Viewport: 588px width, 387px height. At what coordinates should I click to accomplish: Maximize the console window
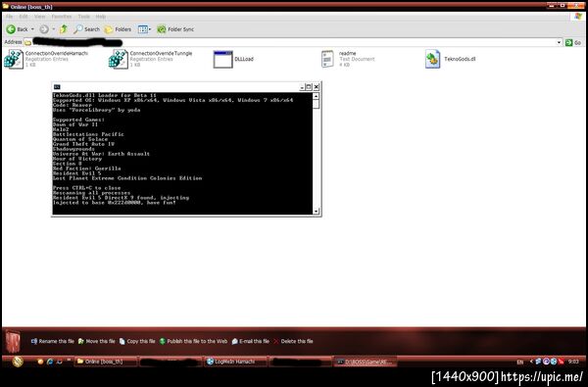pos(309,87)
